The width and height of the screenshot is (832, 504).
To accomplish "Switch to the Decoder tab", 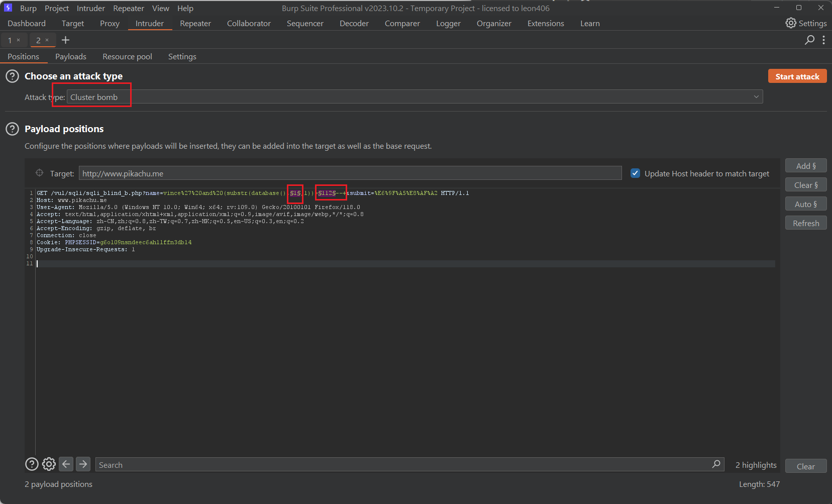I will [x=354, y=24].
